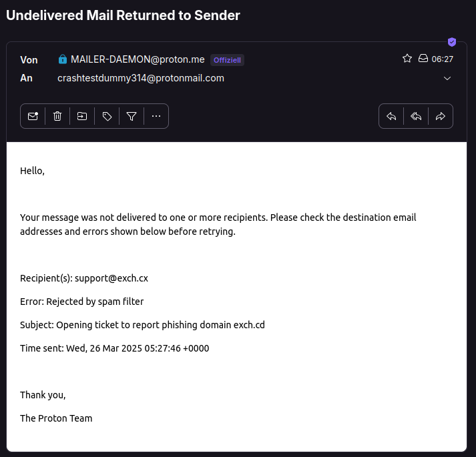Click the support@exch.cx address in body
Screen dimensions: 476x457
(x=111, y=278)
